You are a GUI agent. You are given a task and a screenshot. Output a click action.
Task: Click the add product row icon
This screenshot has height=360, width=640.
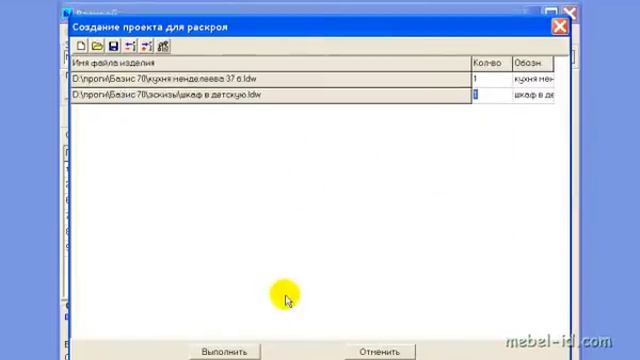tap(130, 46)
